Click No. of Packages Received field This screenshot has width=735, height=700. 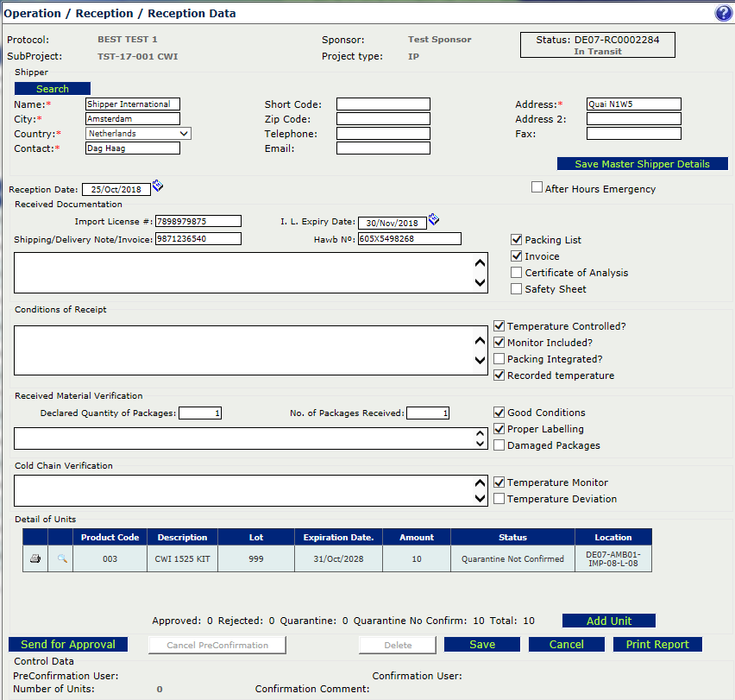point(428,413)
